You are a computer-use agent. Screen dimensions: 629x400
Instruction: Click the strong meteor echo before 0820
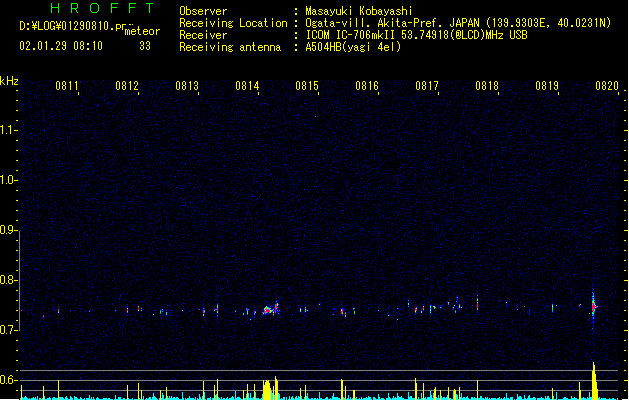tap(594, 308)
